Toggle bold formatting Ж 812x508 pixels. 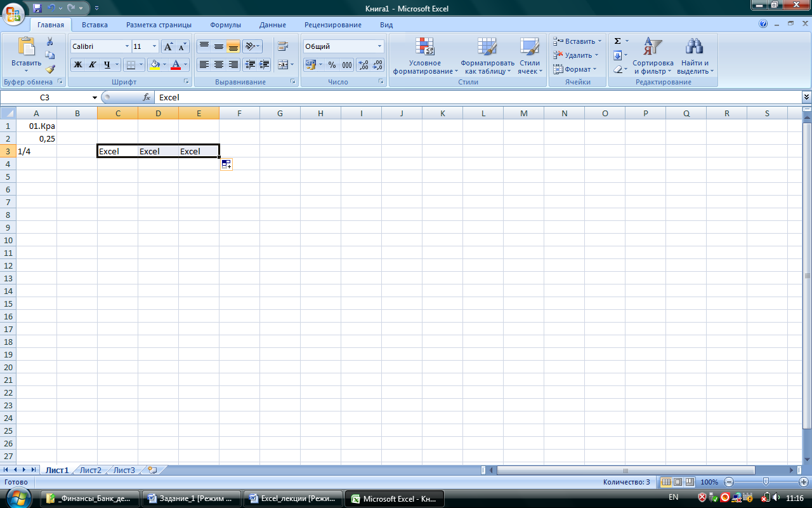click(77, 65)
